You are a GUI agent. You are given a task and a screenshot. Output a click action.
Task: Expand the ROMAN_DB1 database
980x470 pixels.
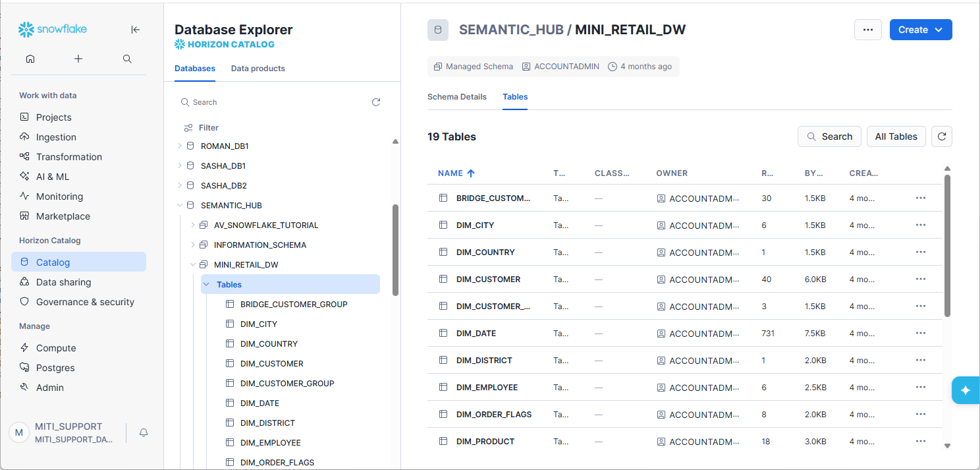(x=180, y=146)
